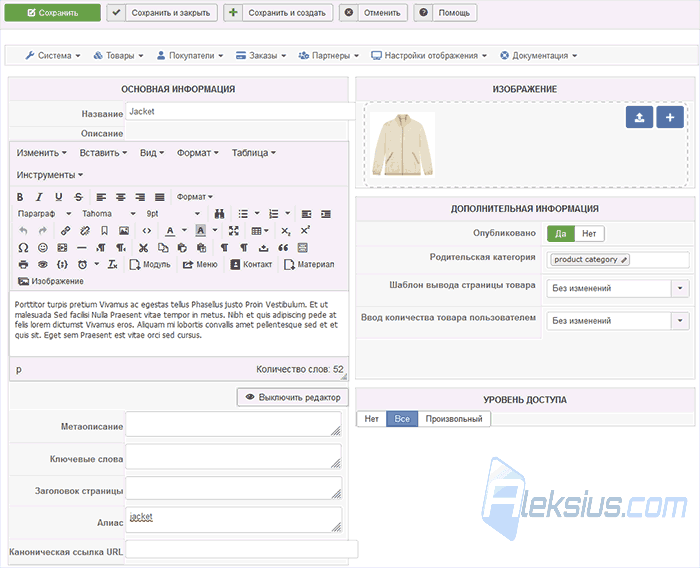Set access level to Произвольный

point(454,419)
